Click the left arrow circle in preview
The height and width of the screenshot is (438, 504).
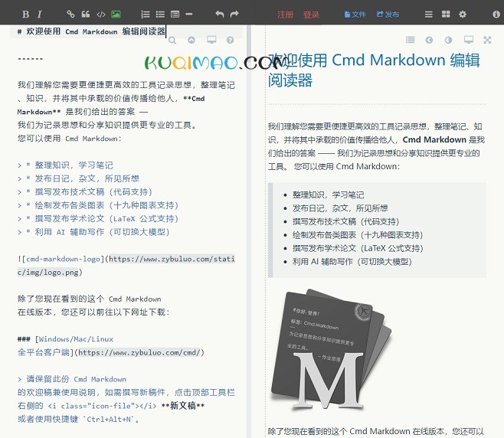tap(429, 40)
